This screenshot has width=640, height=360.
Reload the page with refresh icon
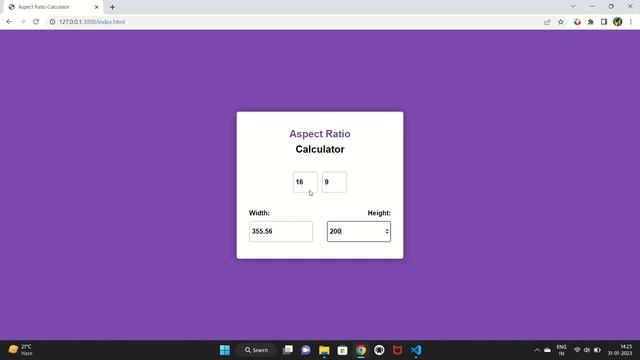(36, 22)
